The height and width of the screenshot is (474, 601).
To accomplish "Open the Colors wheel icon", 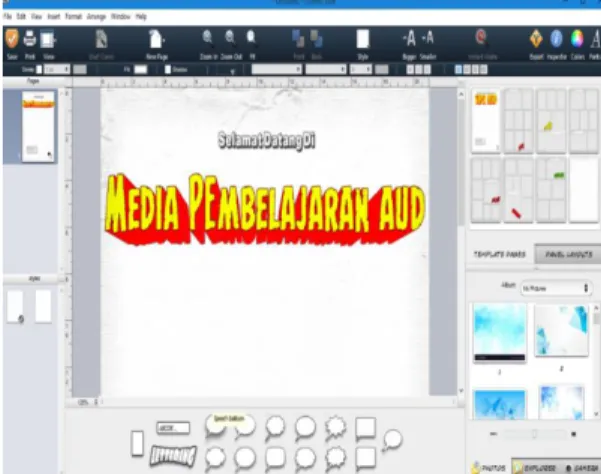I will click(x=577, y=39).
